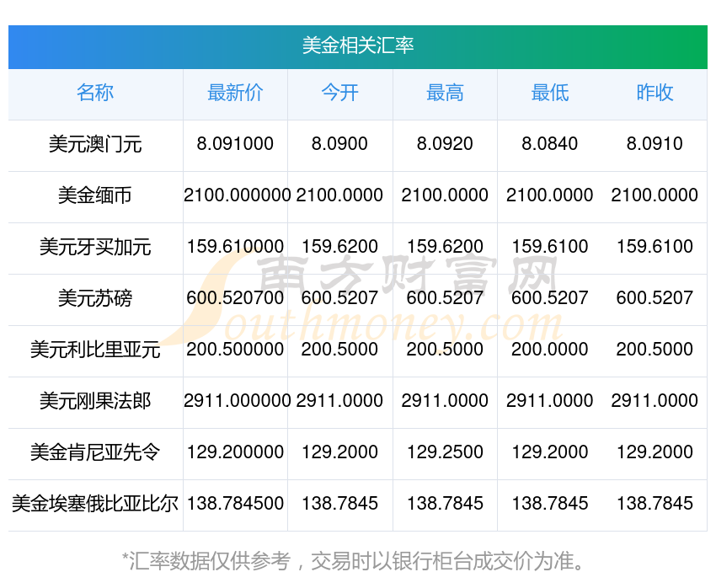Select 美元利比里亚元 最低 value 200.0000

550,350
